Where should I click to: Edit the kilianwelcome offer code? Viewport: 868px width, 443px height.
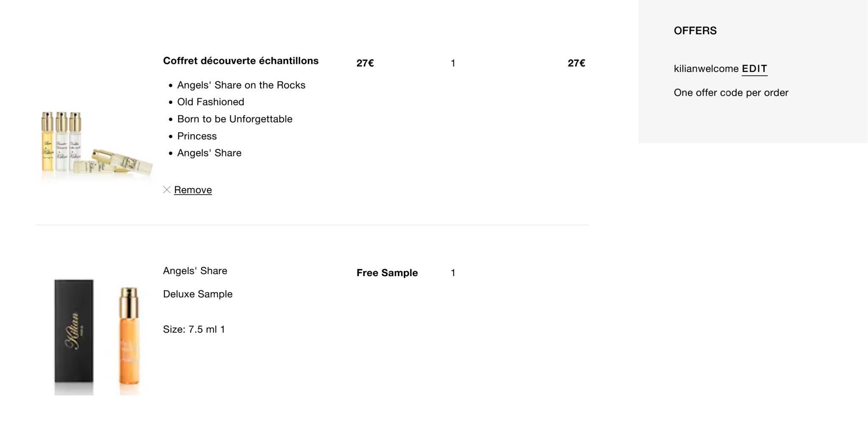(x=754, y=69)
